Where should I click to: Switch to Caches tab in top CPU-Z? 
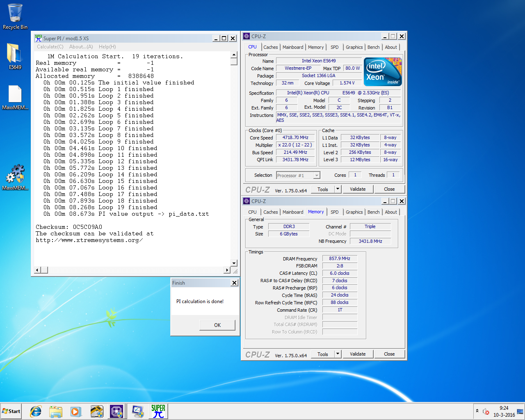(x=271, y=47)
